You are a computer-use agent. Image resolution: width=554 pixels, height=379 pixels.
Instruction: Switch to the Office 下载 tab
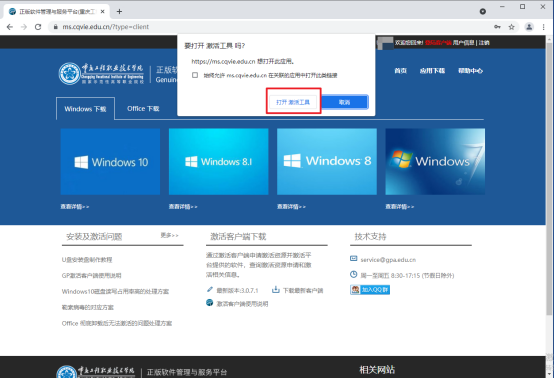(x=143, y=109)
